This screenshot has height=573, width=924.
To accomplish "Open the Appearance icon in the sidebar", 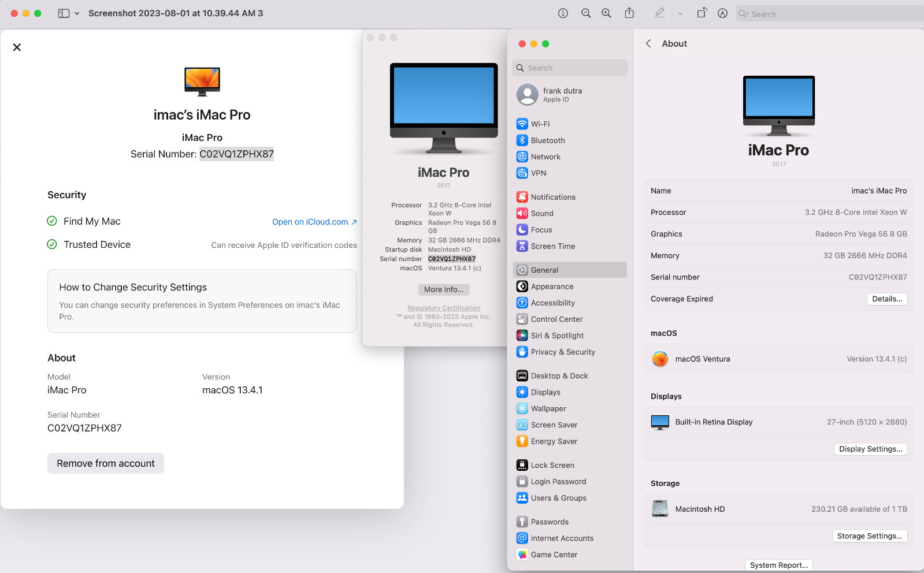I will (x=522, y=286).
